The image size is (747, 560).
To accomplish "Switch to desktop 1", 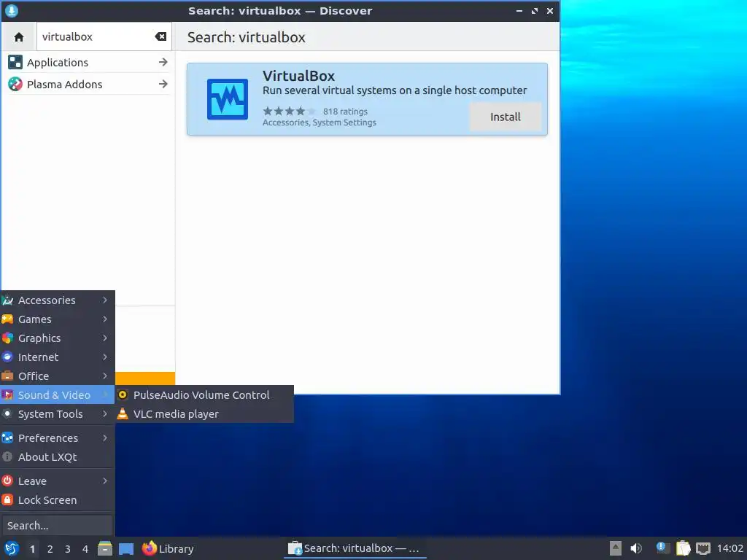I will [x=32, y=549].
